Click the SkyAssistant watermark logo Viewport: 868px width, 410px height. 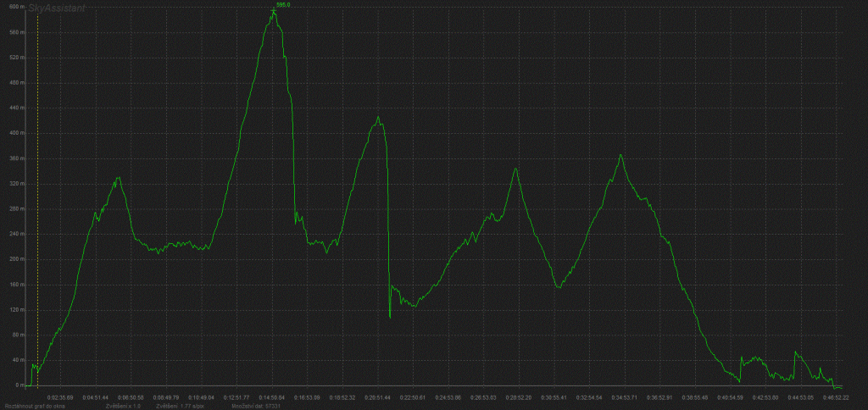pyautogui.click(x=54, y=9)
